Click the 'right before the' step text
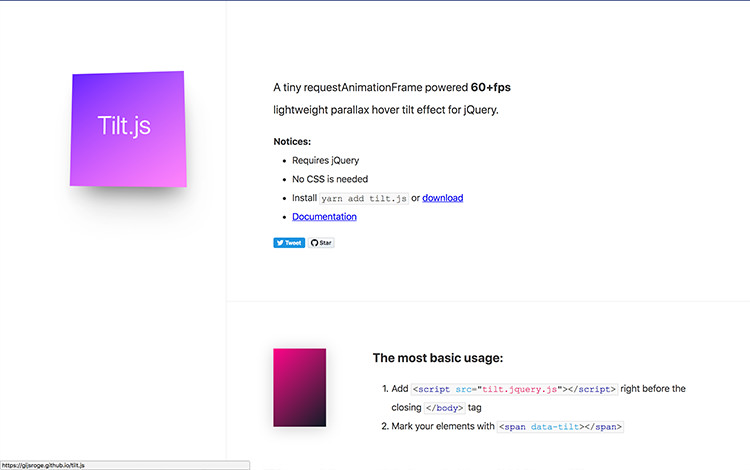The width and height of the screenshot is (750, 470). (x=654, y=389)
